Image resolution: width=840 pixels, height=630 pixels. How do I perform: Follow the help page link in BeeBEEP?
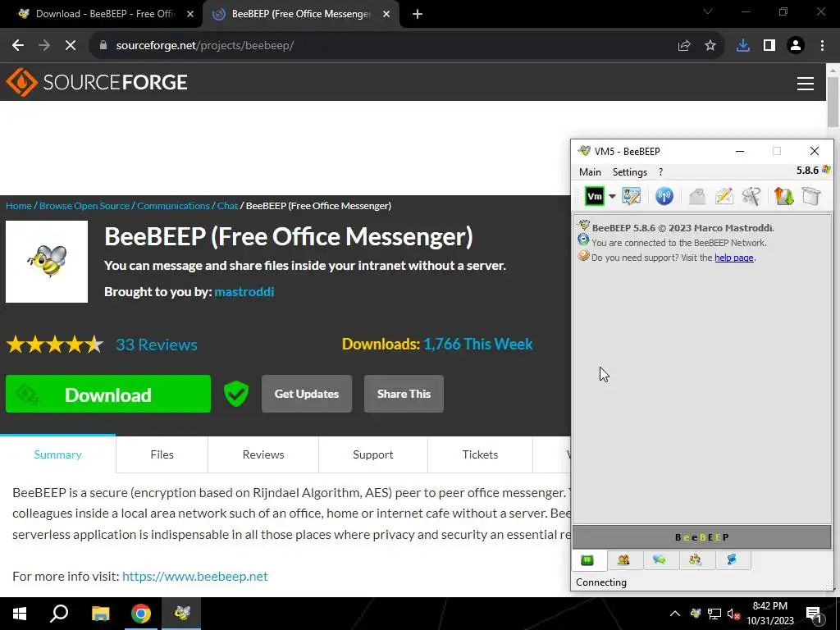734,258
